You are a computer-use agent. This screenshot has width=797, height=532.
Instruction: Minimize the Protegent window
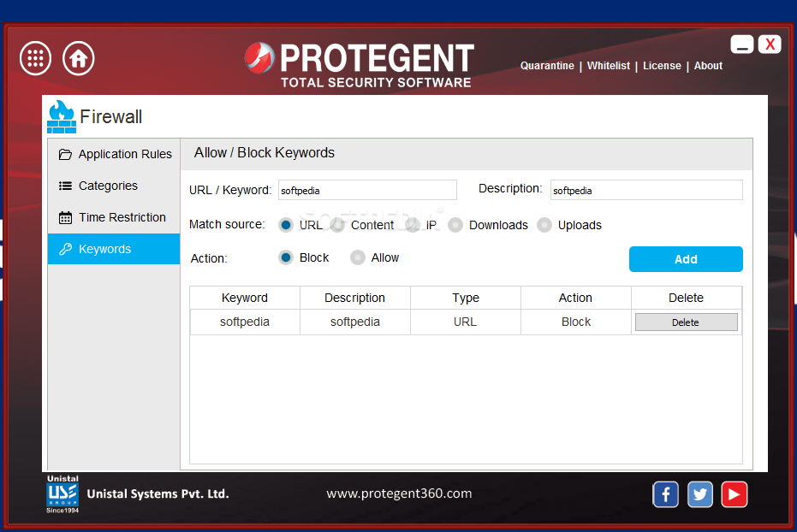(741, 44)
